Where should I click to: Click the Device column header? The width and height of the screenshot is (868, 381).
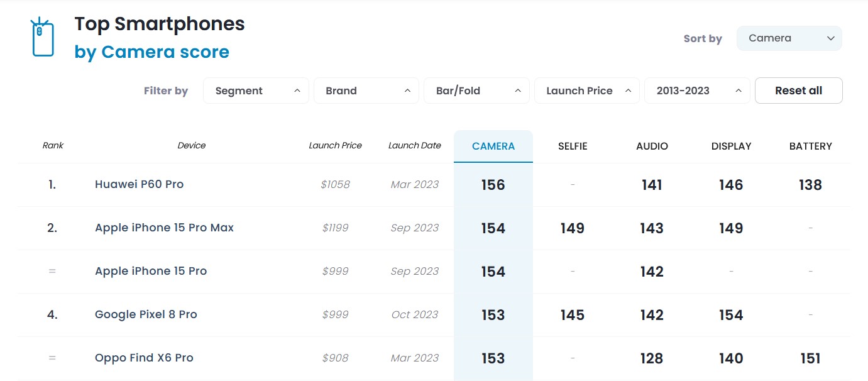point(192,145)
